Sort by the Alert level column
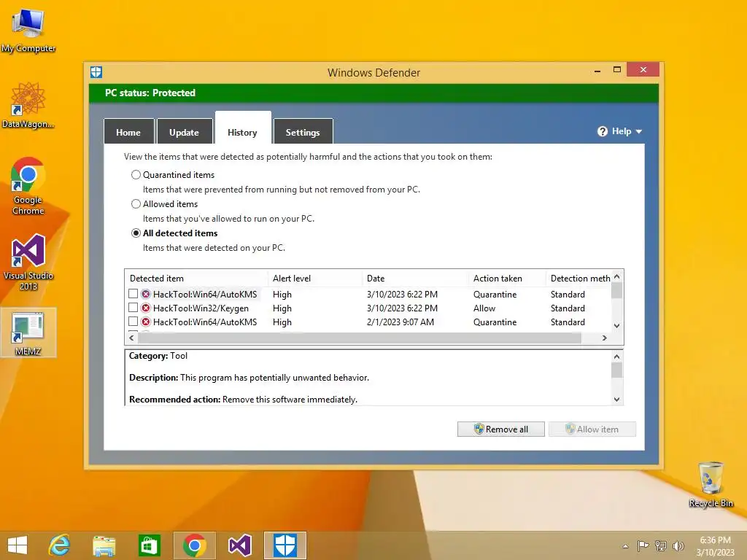 [x=315, y=278]
